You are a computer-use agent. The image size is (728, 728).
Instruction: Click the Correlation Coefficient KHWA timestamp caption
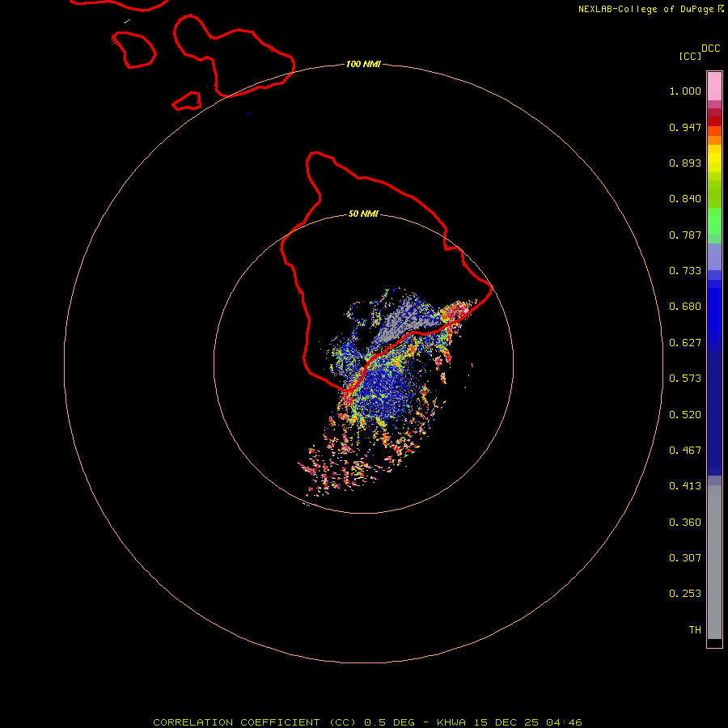367,722
